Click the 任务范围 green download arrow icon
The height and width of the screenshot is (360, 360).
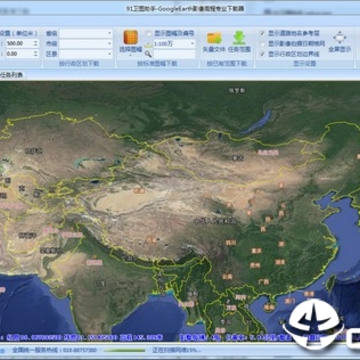click(x=239, y=38)
